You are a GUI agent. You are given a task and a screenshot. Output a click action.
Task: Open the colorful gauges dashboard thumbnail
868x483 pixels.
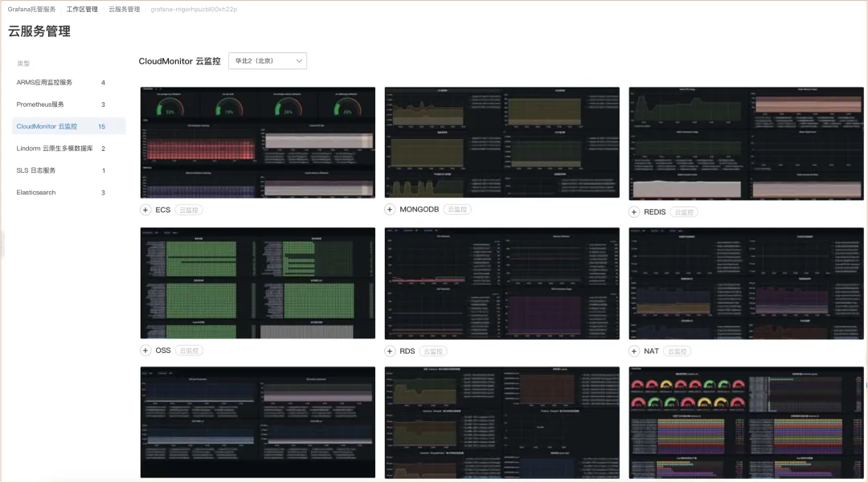point(746,423)
